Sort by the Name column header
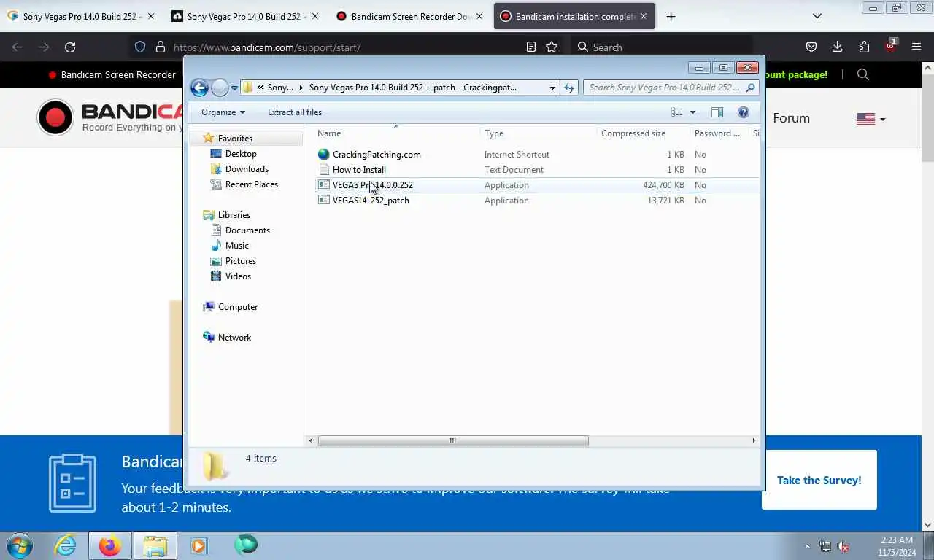 coord(398,133)
